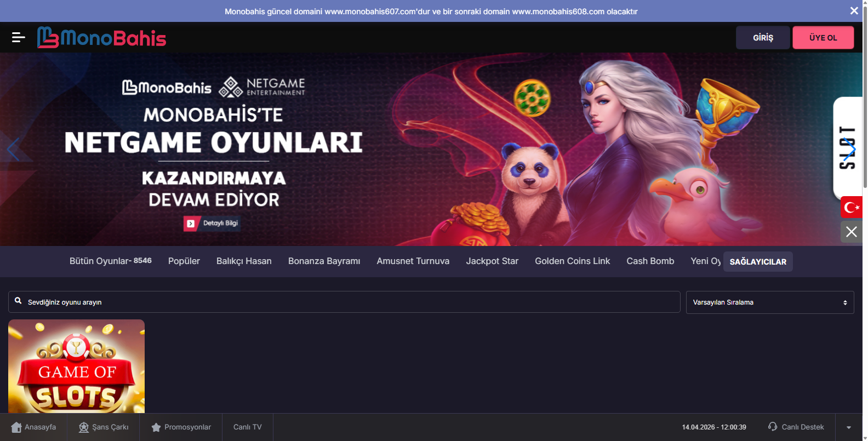Screen dimensions: 868x441
Task: Focus the game search input field
Action: click(x=351, y=302)
